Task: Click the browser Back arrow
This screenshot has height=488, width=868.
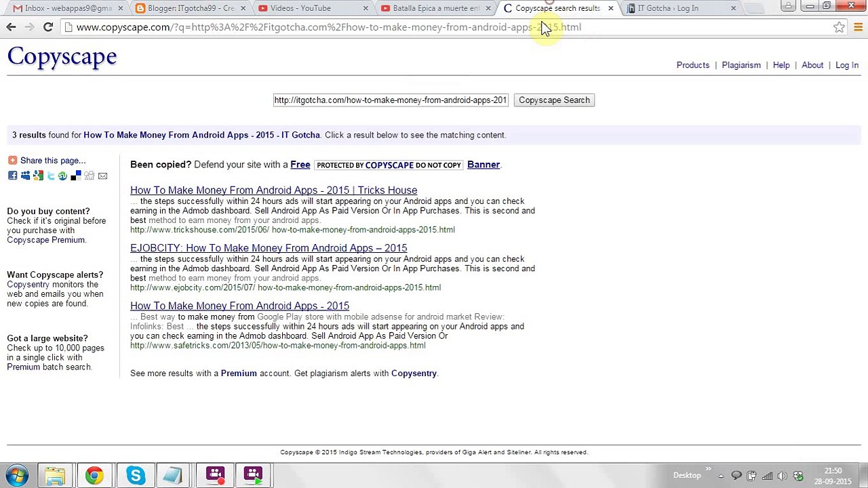Action: click(11, 27)
